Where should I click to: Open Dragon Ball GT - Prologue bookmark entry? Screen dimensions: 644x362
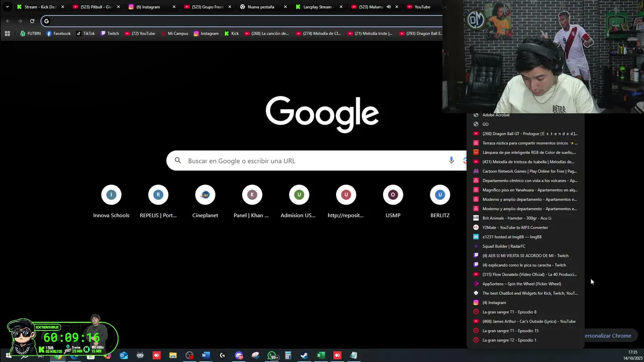click(526, 134)
